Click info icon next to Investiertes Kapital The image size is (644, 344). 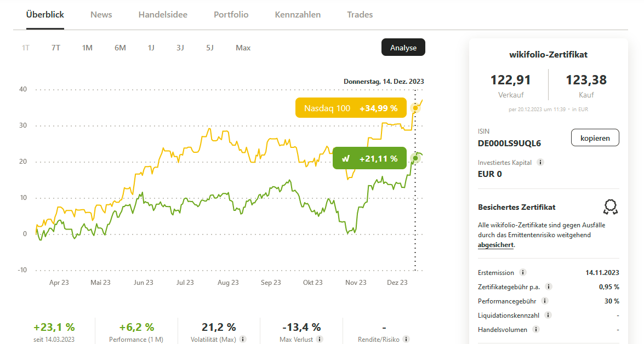coord(540,163)
